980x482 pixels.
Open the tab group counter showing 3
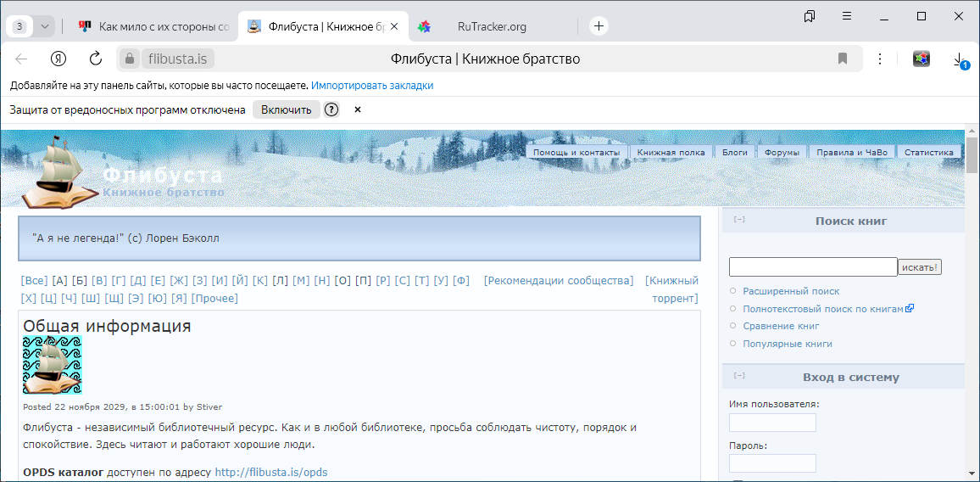pos(20,26)
